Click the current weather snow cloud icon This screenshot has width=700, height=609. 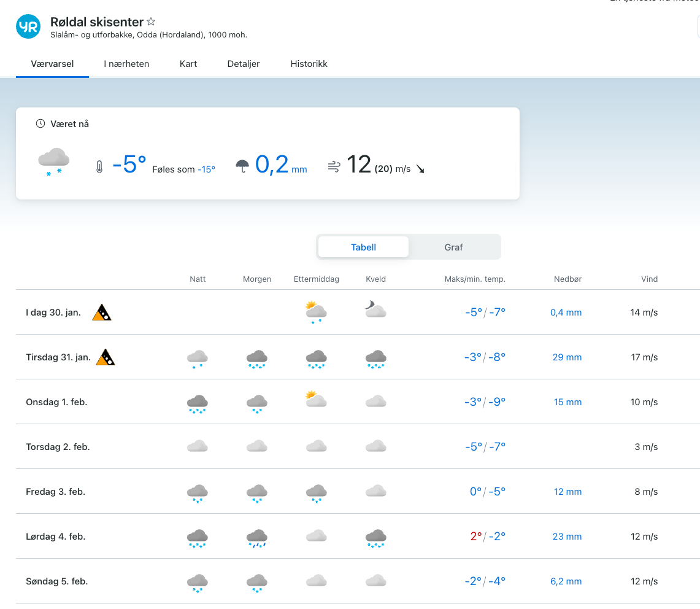(x=53, y=163)
